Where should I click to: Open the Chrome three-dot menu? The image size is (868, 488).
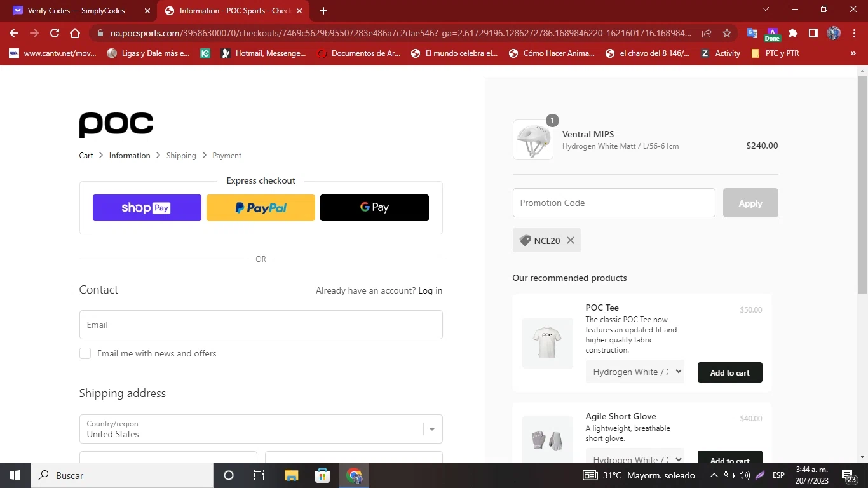853,33
